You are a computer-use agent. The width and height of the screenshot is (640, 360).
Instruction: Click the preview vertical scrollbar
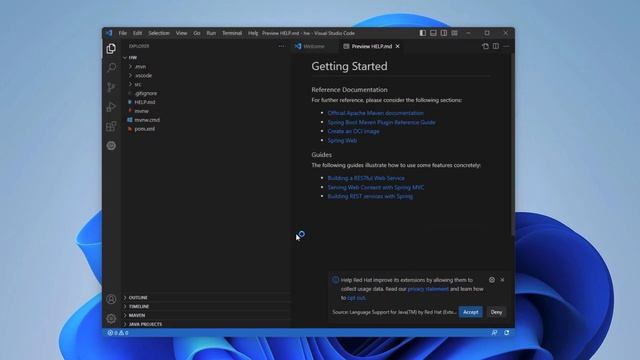pos(513,145)
